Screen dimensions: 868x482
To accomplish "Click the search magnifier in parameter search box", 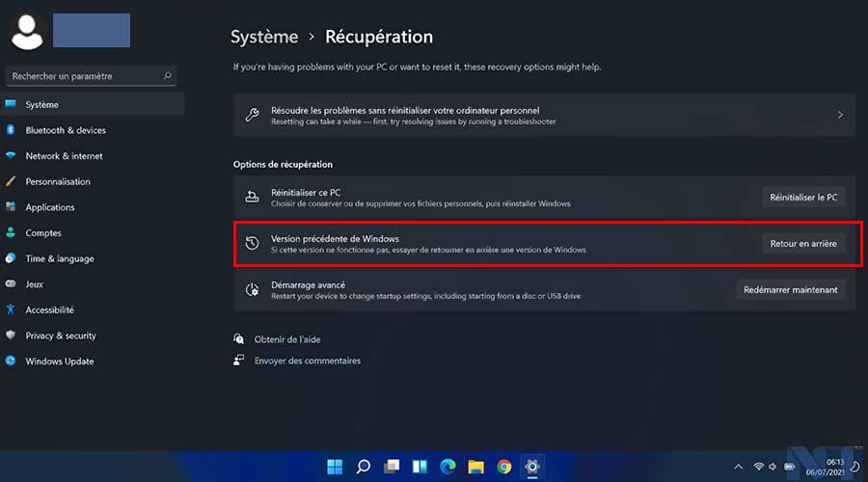I will point(167,76).
